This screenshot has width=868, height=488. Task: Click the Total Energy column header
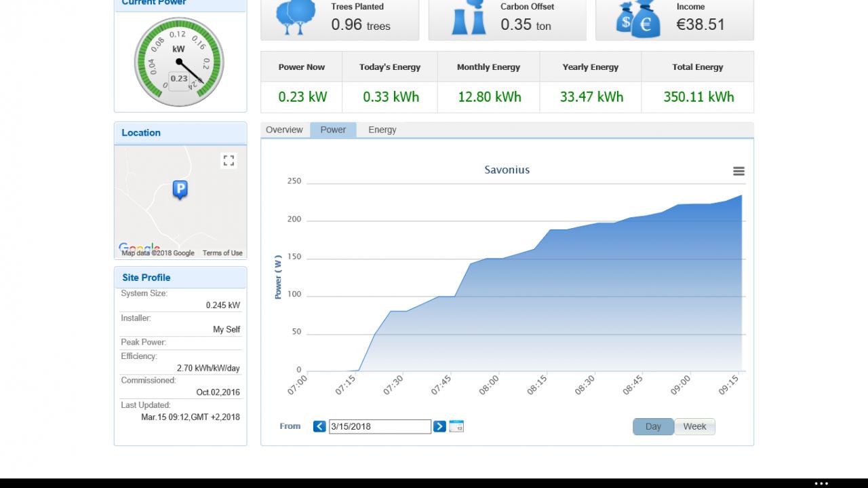click(x=698, y=67)
